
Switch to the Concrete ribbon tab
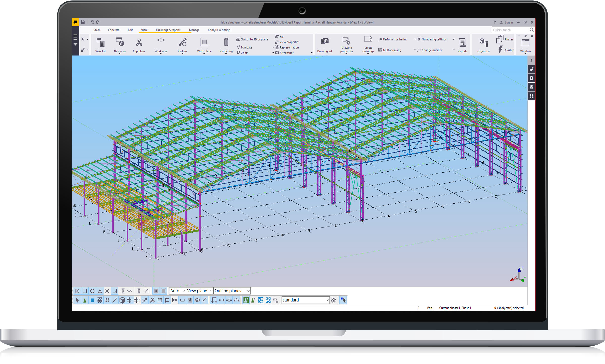[x=114, y=30]
